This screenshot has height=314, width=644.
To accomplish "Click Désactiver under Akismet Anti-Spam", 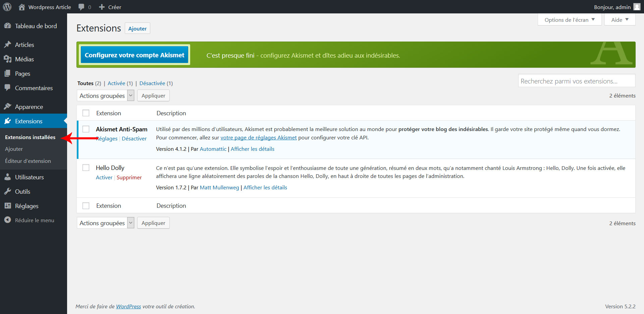I will point(134,138).
